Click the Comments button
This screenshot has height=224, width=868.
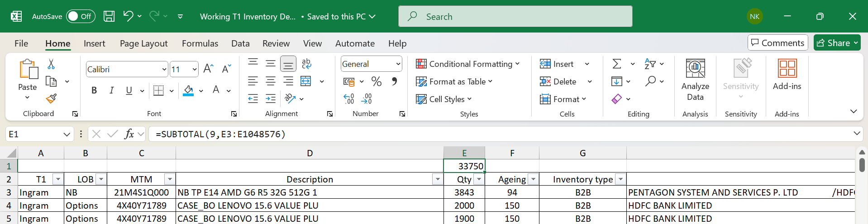[x=777, y=43]
